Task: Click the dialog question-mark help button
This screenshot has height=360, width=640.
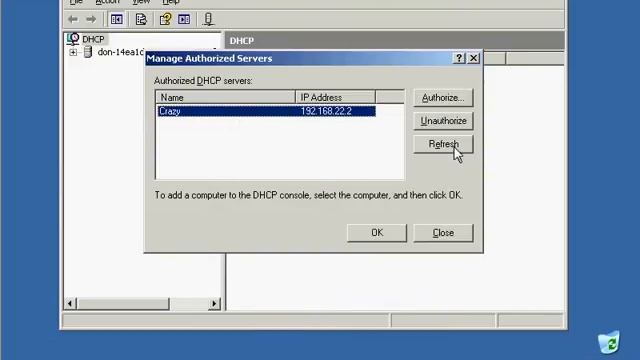Action: (459, 58)
